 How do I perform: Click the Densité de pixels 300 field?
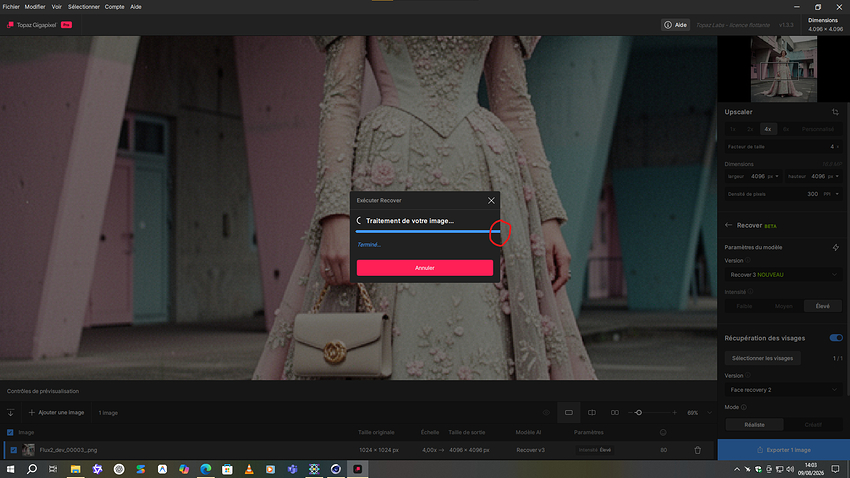[x=783, y=194]
